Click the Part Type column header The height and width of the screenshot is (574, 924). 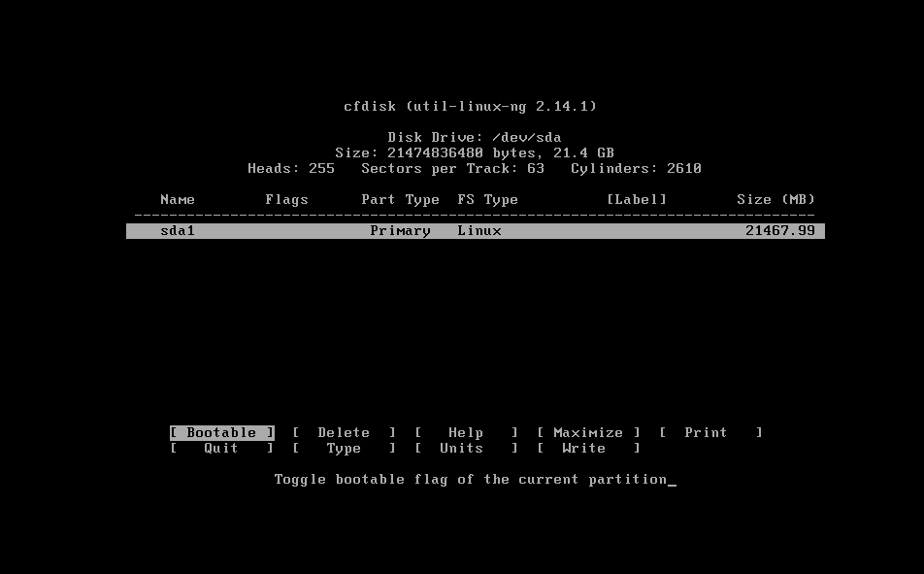pos(400,200)
